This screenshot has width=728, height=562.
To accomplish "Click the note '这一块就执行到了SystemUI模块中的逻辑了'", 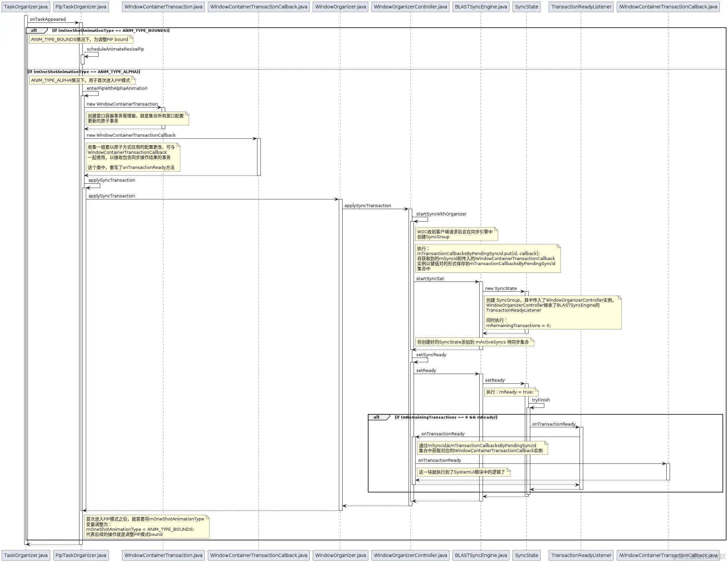I will [464, 472].
